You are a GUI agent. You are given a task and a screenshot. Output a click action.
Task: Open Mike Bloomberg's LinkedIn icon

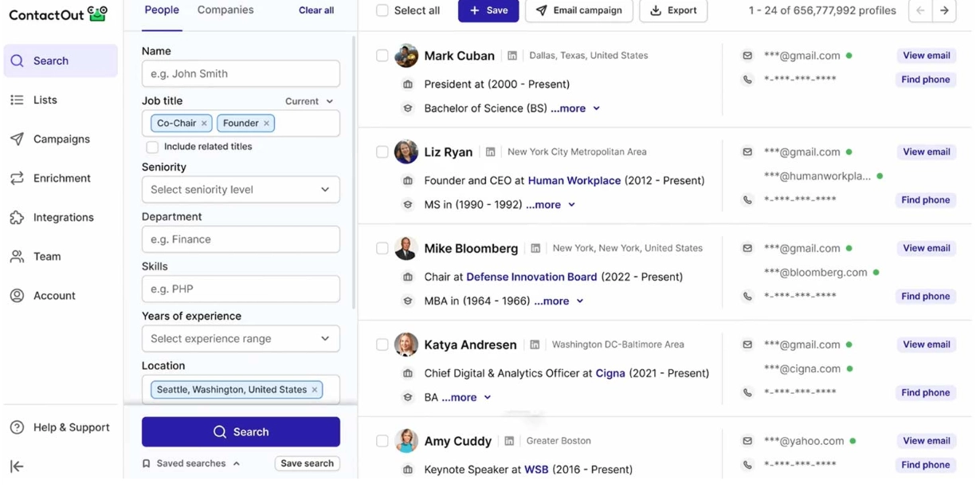[x=535, y=250]
